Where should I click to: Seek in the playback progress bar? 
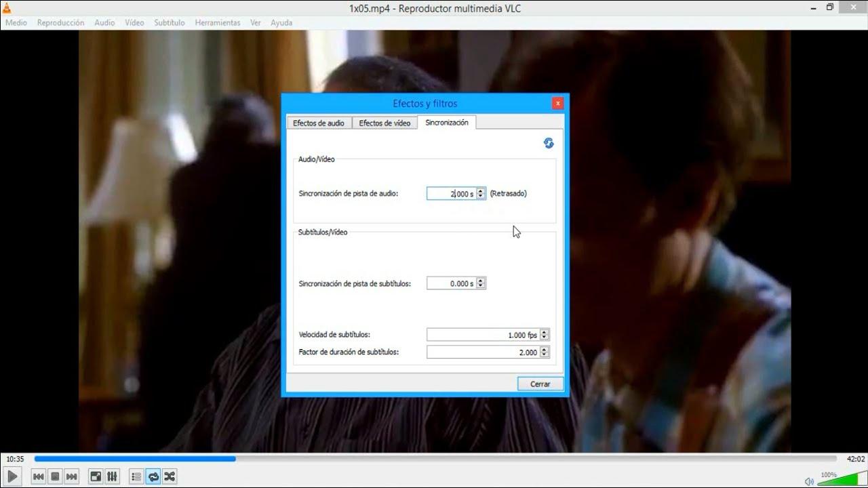pos(435,459)
